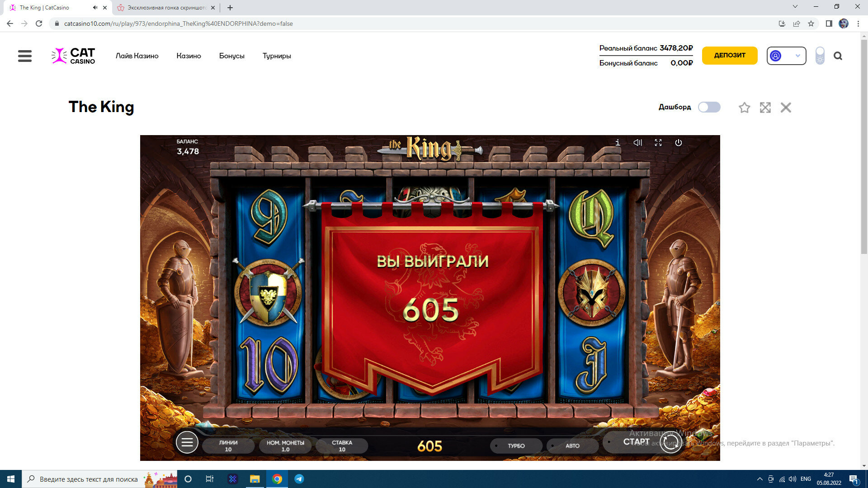The height and width of the screenshot is (488, 868).
Task: Toggle the ТУРБО spin mode
Action: pos(516,446)
